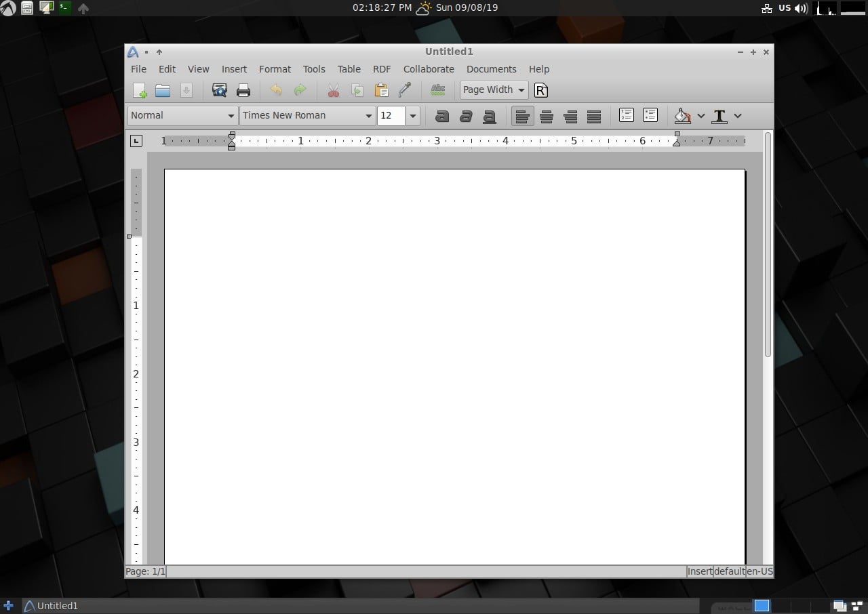
Task: Toggle bold formatting
Action: [442, 117]
